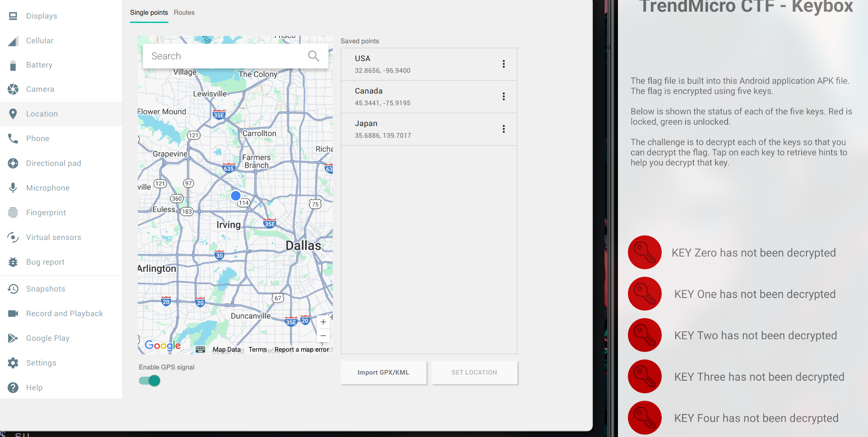Open options menu for USA saved point
Viewport: 868px width, 437px height.
click(x=504, y=64)
